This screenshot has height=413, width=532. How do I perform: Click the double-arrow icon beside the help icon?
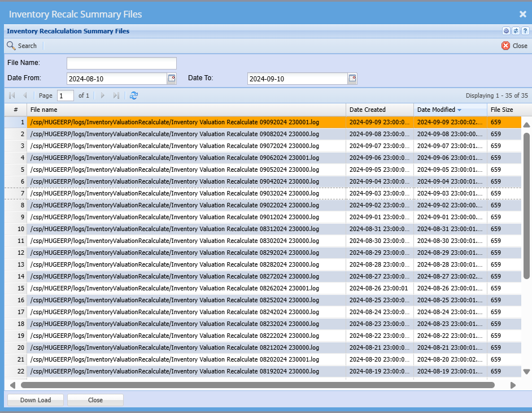516,31
